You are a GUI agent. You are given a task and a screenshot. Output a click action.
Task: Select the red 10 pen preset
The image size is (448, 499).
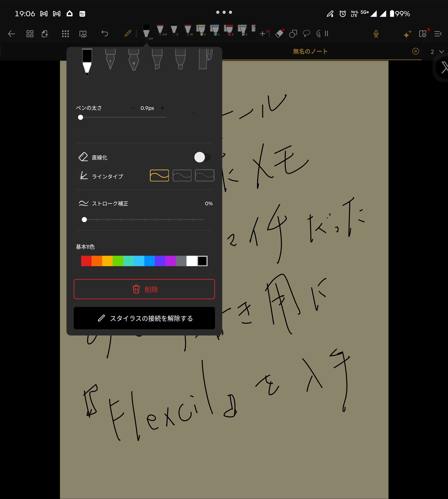pyautogui.click(x=188, y=30)
